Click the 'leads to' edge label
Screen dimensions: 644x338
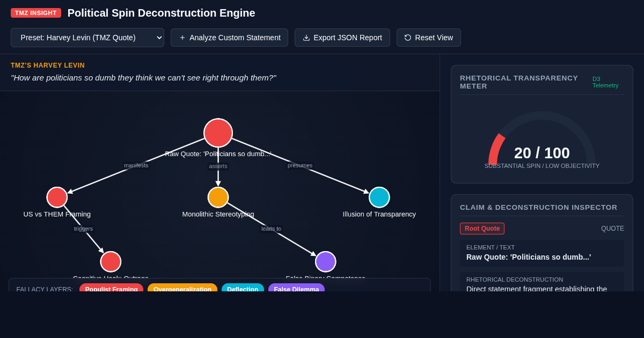pyautogui.click(x=271, y=229)
